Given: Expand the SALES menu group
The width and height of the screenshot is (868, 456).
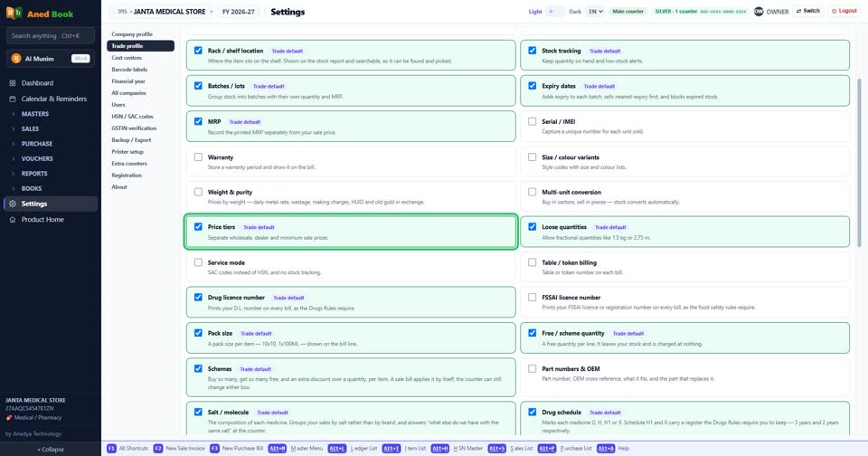Looking at the screenshot, I should [50, 128].
